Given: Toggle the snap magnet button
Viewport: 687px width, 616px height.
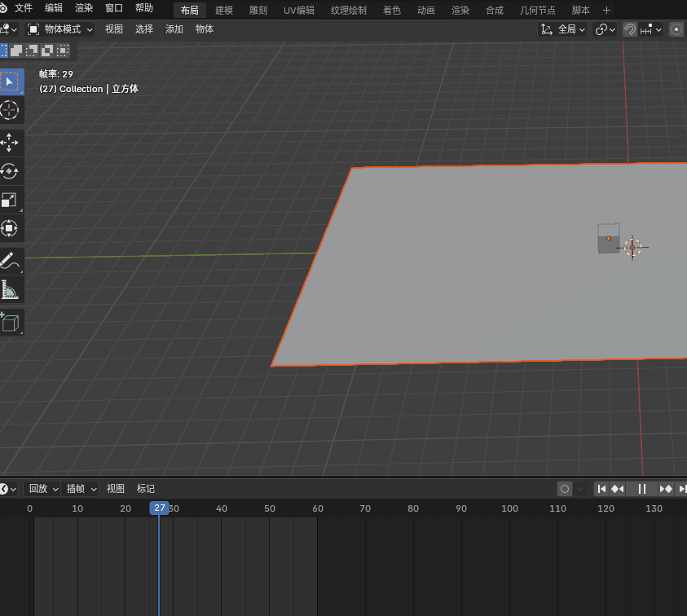Looking at the screenshot, I should tap(630, 29).
